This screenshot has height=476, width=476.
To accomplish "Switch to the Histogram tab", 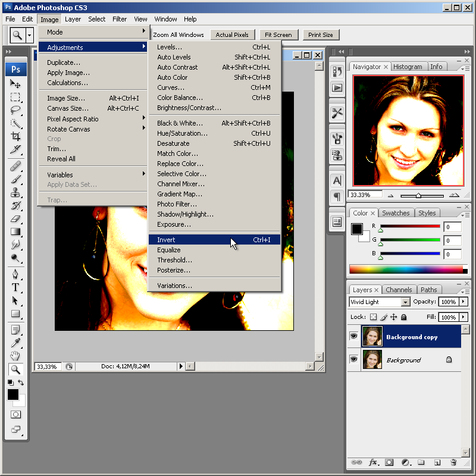I will (408, 67).
